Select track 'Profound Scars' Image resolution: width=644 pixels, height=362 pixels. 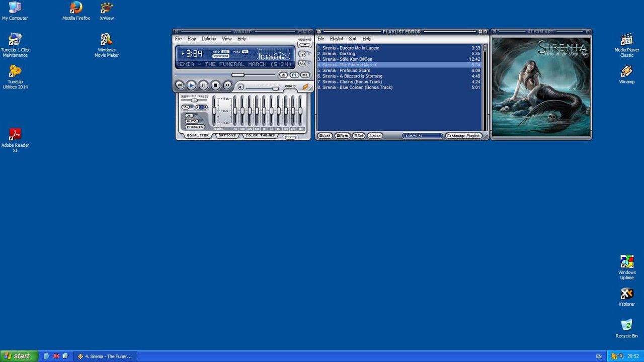coord(398,70)
